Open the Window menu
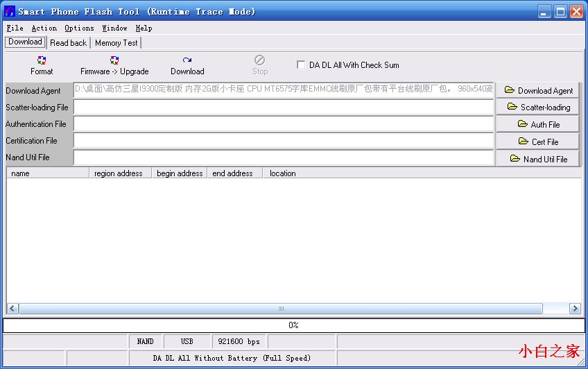The image size is (588, 369). [114, 28]
